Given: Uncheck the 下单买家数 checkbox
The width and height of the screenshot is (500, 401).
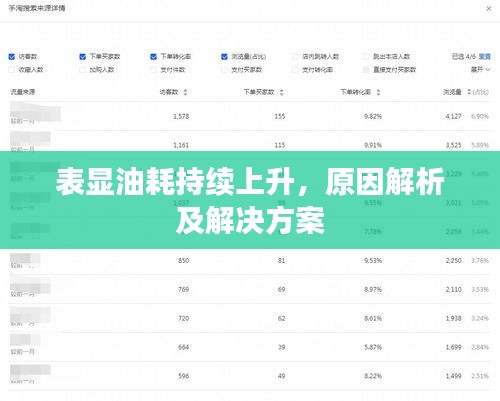Looking at the screenshot, I should click(83, 57).
